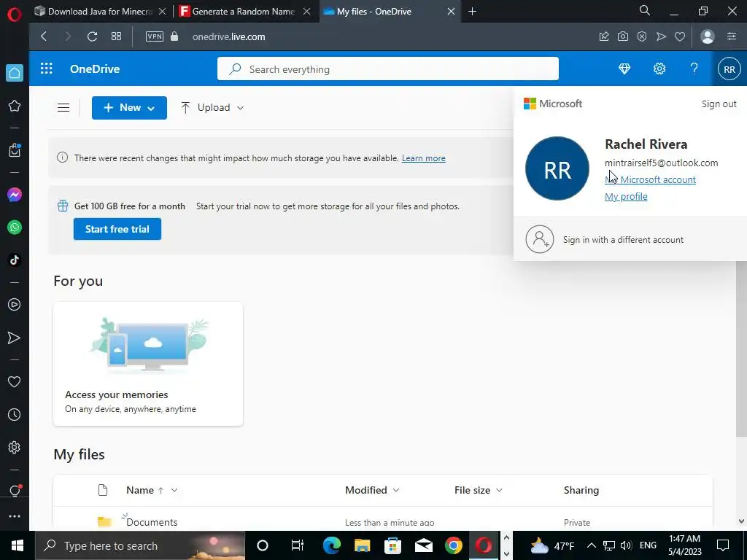This screenshot has height=560, width=747.
Task: Open Microsoft Store from taskbar
Action: coord(392,545)
